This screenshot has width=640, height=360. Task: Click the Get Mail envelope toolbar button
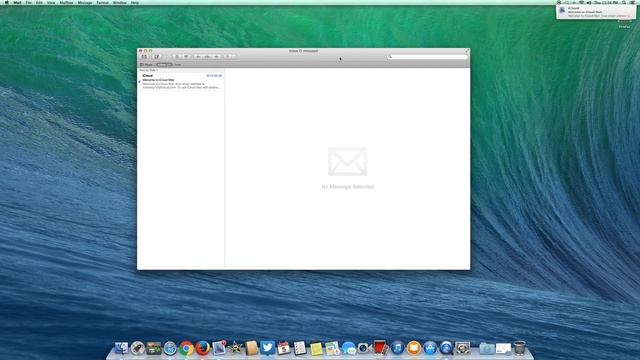point(144,57)
